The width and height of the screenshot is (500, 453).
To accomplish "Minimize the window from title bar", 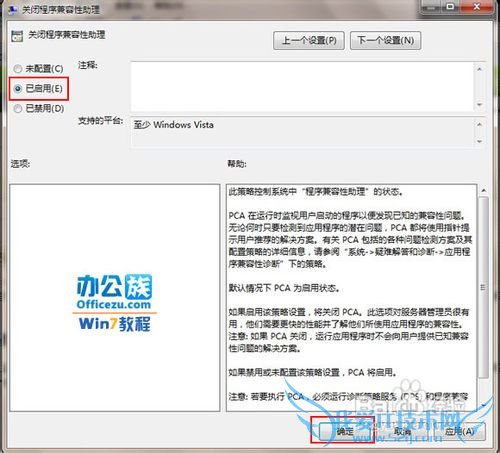I will coord(431,6).
